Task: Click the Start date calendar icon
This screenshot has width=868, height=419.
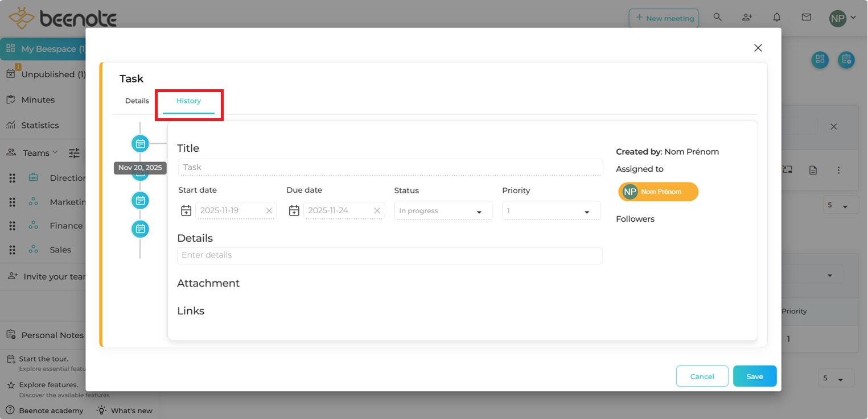Action: [x=186, y=211]
